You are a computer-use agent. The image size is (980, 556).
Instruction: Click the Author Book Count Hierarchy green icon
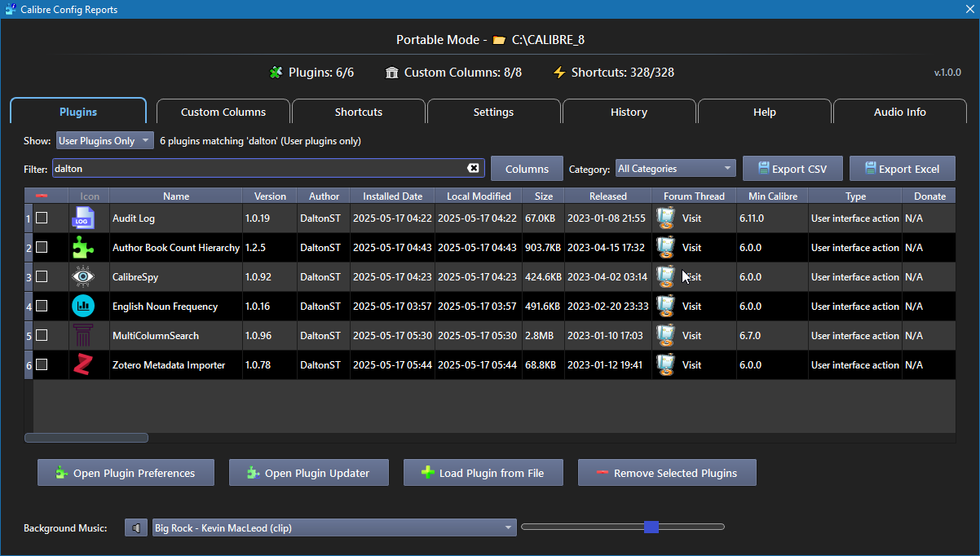click(84, 247)
